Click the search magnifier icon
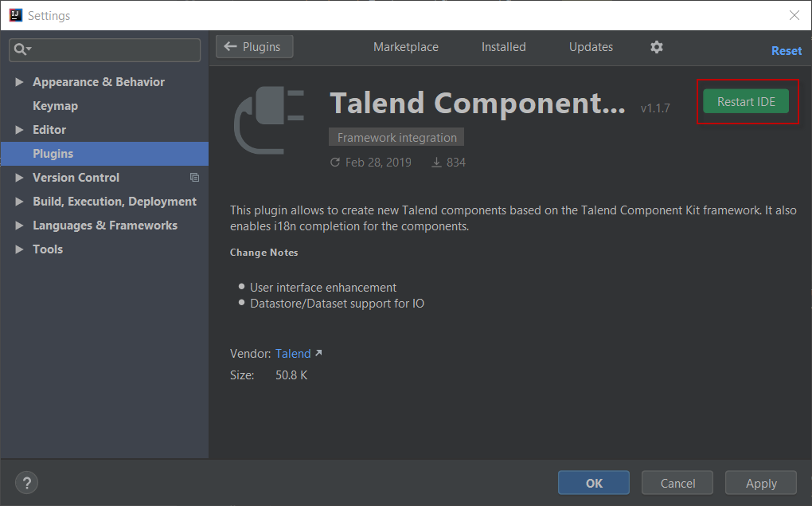Viewport: 812px width, 506px height. [x=21, y=49]
